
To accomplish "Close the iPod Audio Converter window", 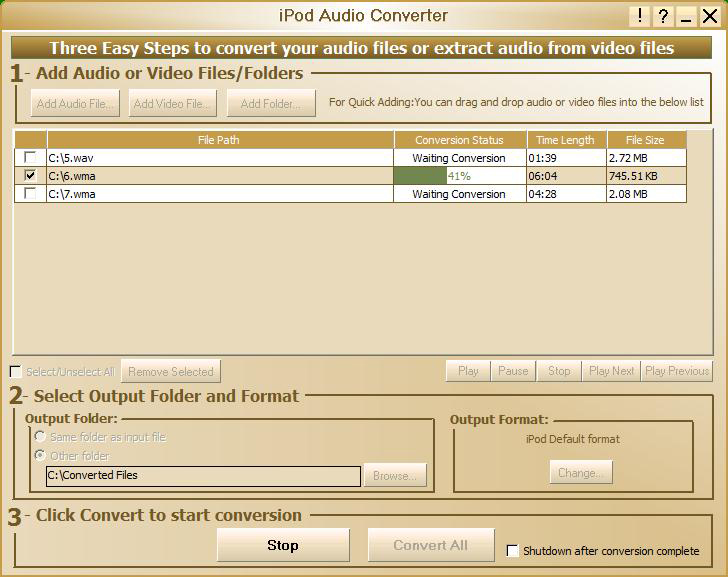I will pos(710,17).
